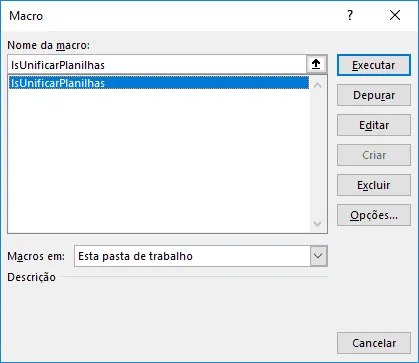Click the Depurar button

[x=374, y=95]
